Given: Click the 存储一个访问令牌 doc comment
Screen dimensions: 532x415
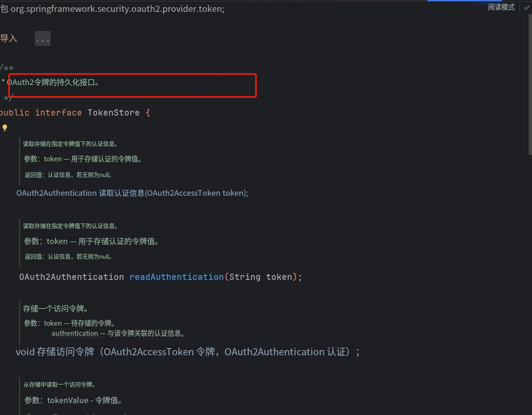Looking at the screenshot, I should coord(55,309).
